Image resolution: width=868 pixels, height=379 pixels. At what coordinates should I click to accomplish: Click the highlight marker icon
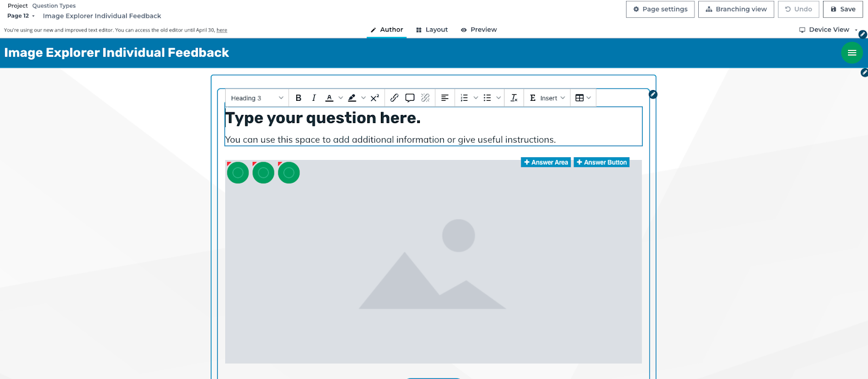[x=352, y=98]
